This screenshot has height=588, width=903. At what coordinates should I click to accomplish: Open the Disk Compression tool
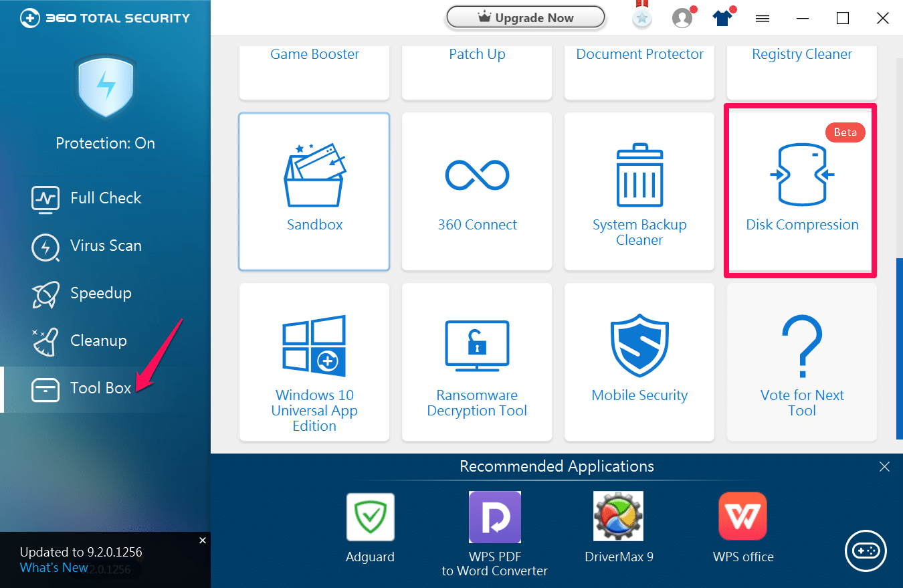pyautogui.click(x=801, y=191)
